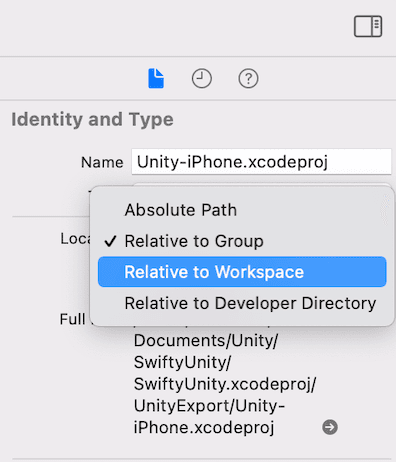
Task: Click the Name label
Action: 102,163
